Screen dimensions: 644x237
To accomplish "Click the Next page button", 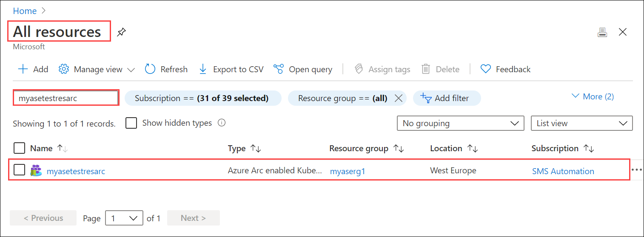I will [194, 218].
